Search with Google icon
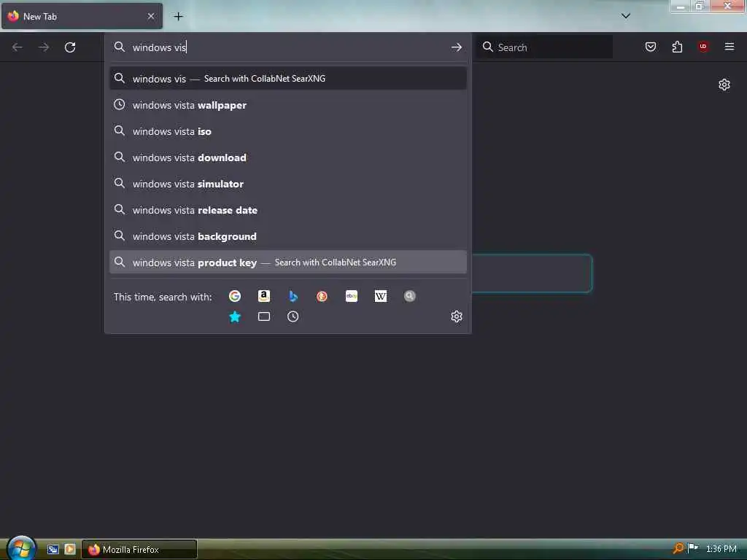 coord(234,296)
